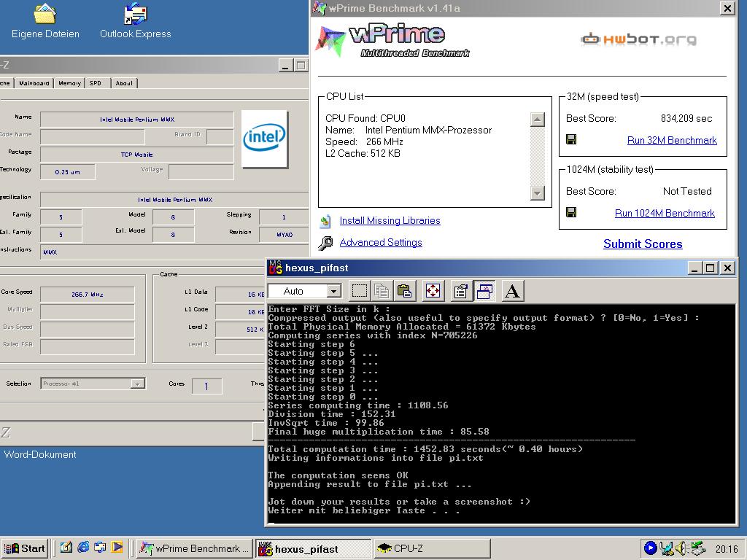Viewport: 747px width, 560px height.
Task: Click the save icon in 1024M stability test box
Action: tap(571, 212)
